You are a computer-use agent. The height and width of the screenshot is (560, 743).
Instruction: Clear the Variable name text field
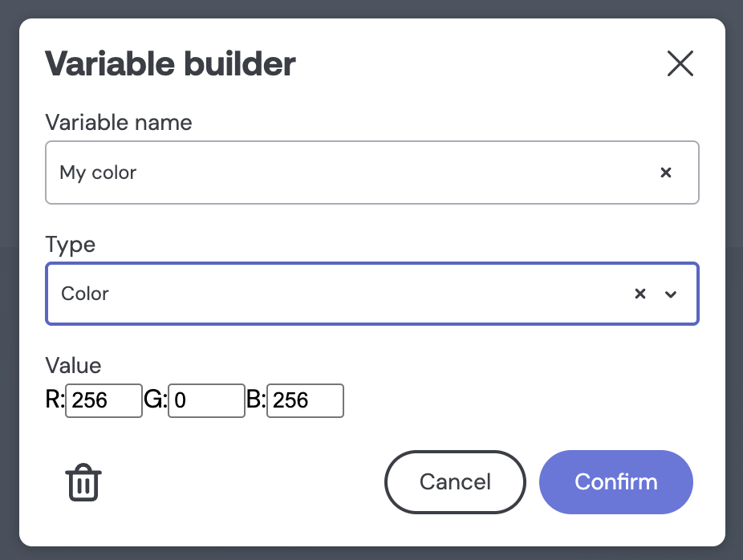(x=666, y=172)
